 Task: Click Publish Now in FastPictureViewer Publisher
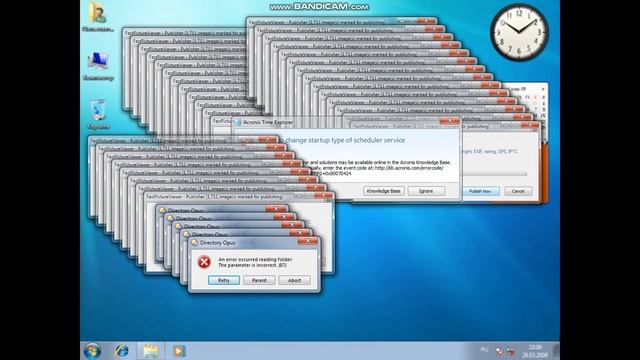tap(481, 191)
